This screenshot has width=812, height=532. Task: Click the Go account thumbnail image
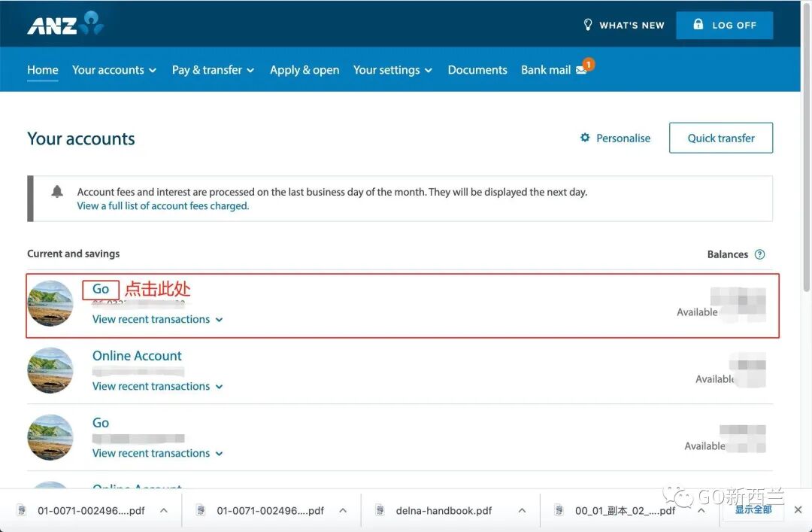click(50, 303)
